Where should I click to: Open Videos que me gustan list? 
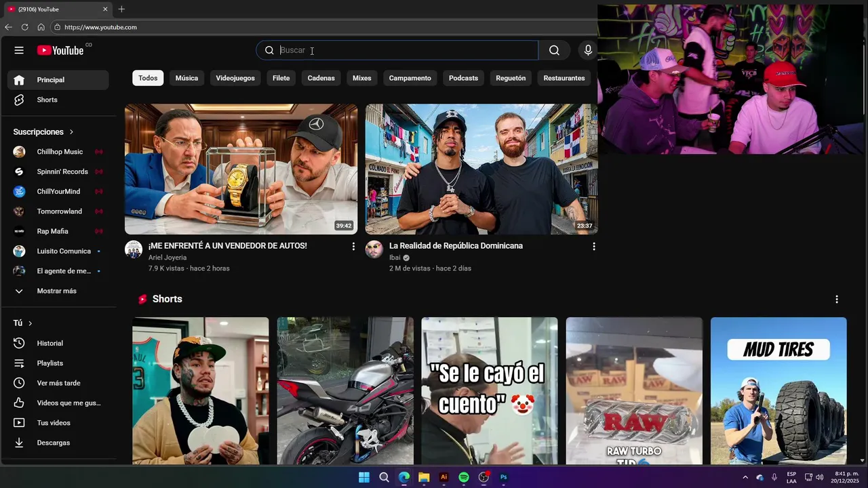[58, 403]
